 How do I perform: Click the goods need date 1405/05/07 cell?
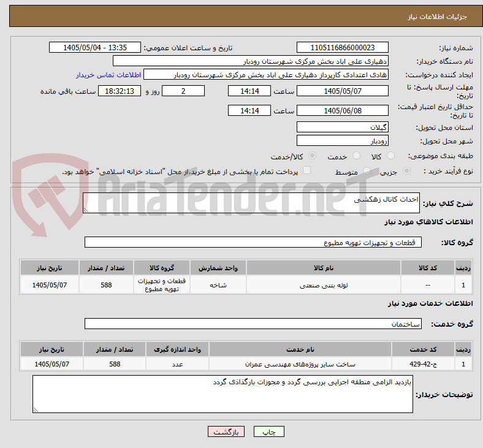pyautogui.click(x=50, y=285)
